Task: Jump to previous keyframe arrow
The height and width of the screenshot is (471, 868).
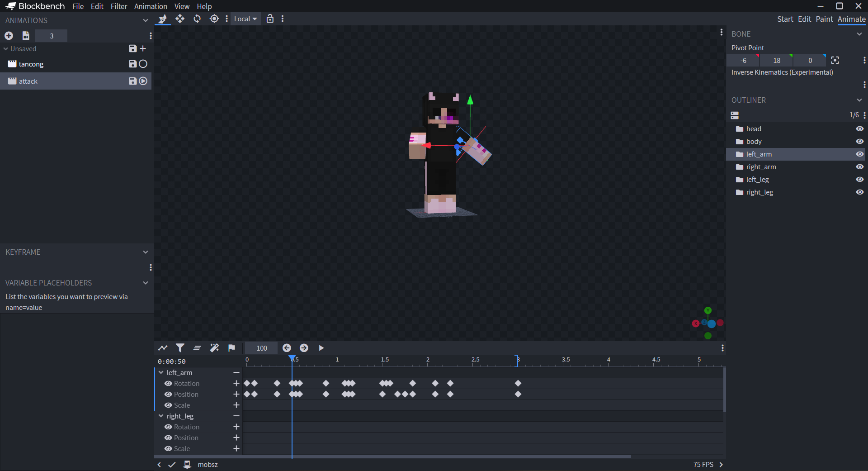Action: pos(287,348)
